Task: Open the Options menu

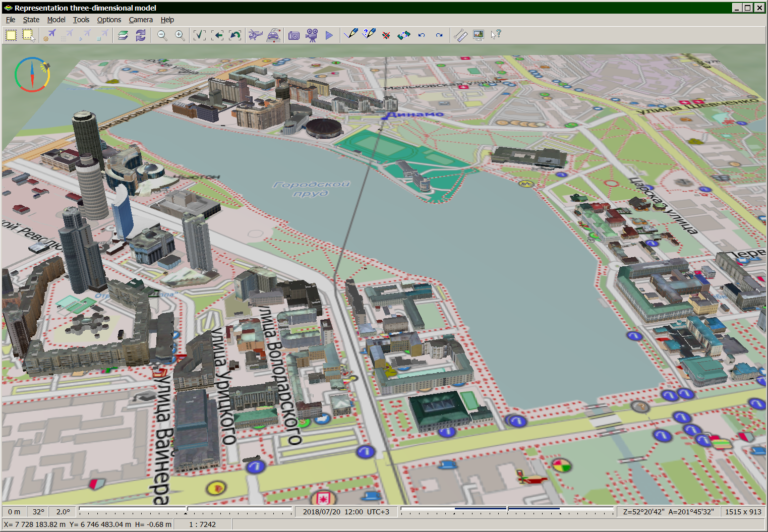Action: [109, 20]
